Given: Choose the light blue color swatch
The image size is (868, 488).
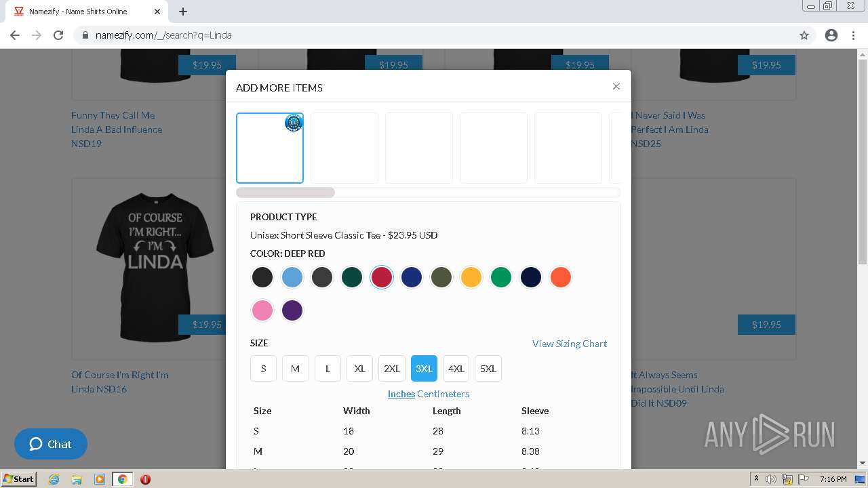Looking at the screenshot, I should [292, 277].
